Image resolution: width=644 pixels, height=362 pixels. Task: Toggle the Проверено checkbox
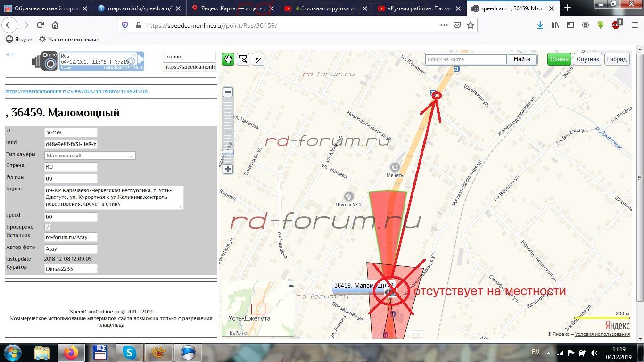click(x=48, y=227)
